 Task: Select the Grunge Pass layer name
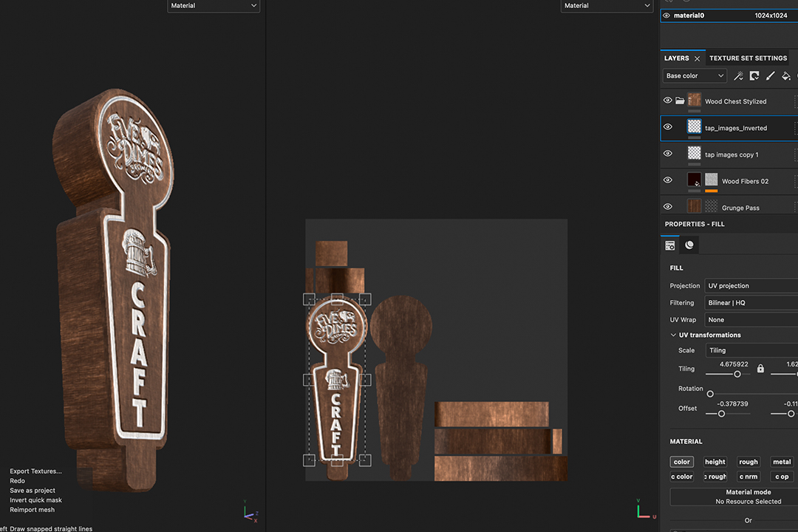[740, 208]
